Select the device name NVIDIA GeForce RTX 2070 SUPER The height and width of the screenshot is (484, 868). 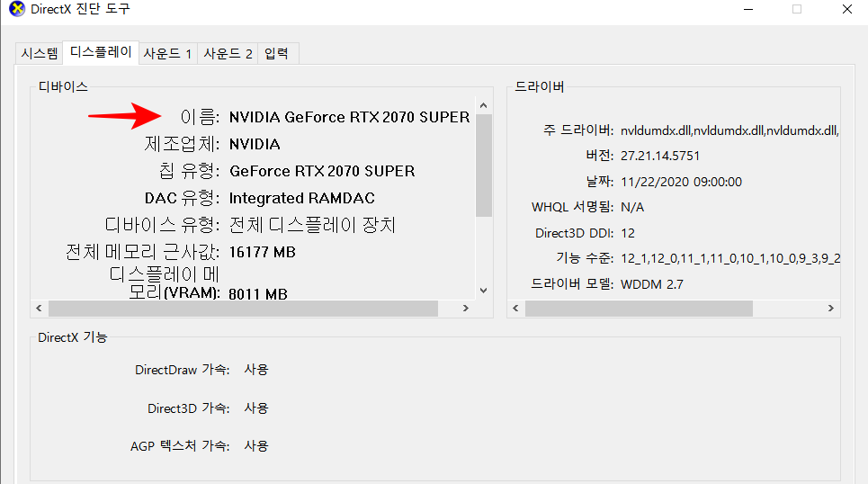[x=349, y=117]
